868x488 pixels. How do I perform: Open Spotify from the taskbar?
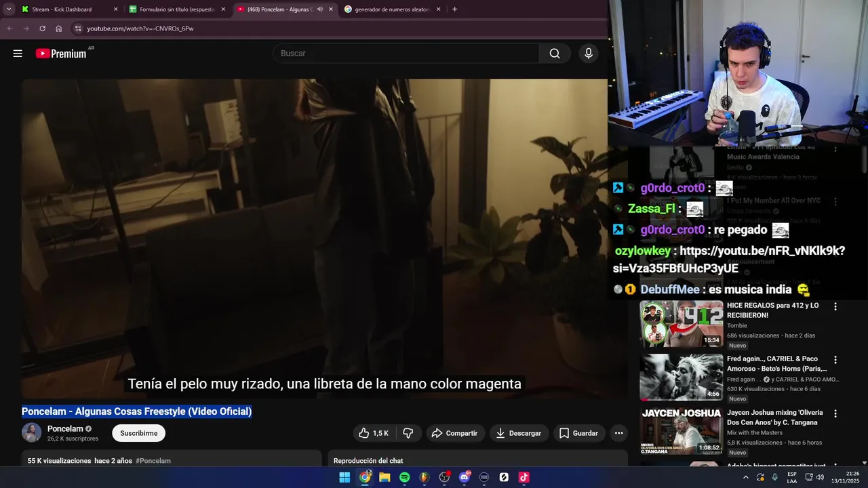point(404,477)
